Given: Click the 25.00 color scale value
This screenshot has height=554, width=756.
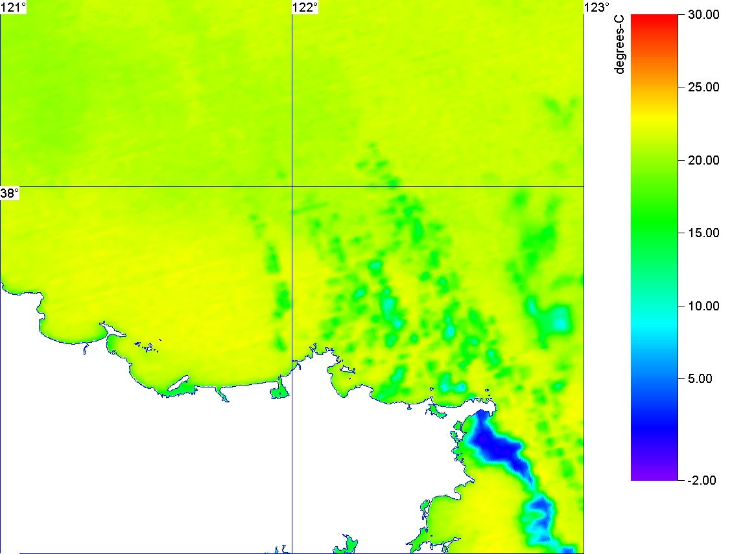Looking at the screenshot, I should (703, 87).
